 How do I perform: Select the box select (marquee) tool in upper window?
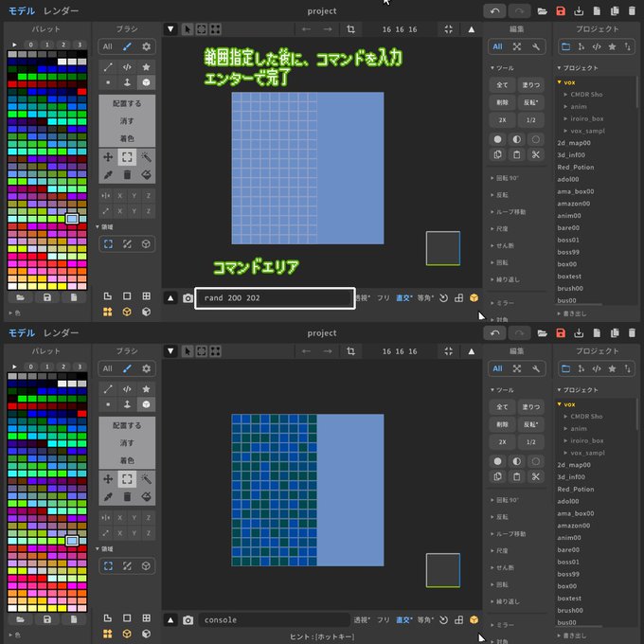pyautogui.click(x=127, y=157)
